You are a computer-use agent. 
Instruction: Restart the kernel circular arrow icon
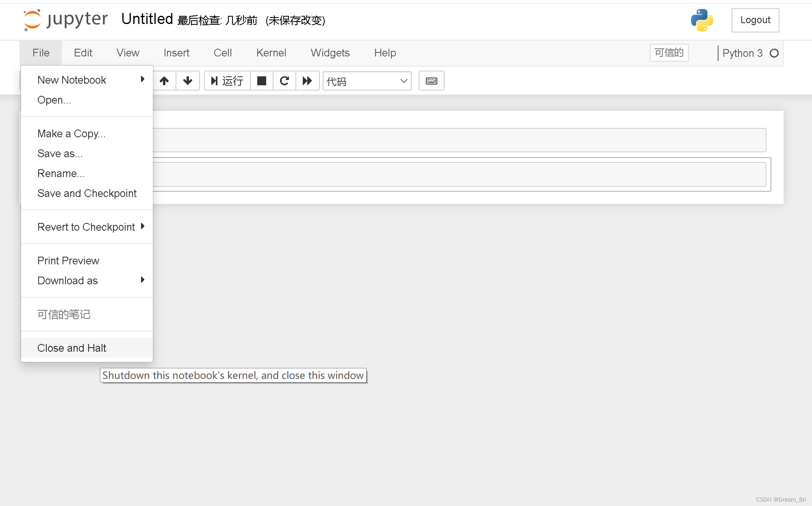click(284, 81)
